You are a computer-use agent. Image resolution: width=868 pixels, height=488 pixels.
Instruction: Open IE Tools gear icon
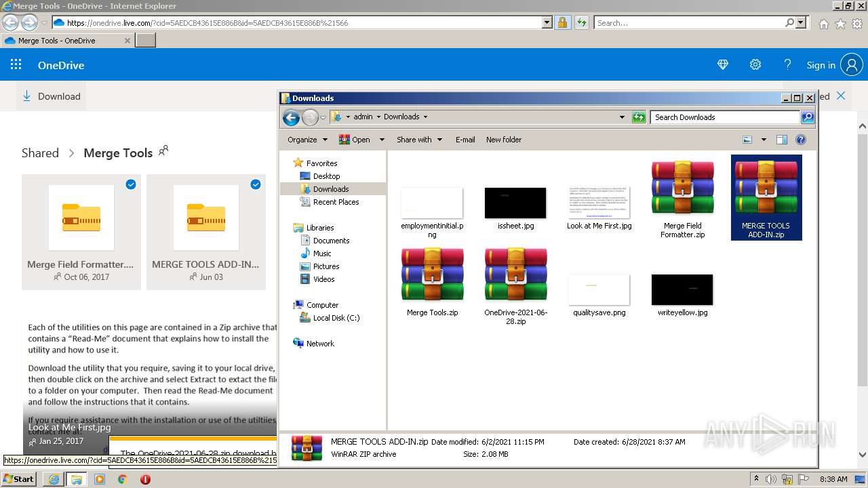pyautogui.click(x=857, y=24)
